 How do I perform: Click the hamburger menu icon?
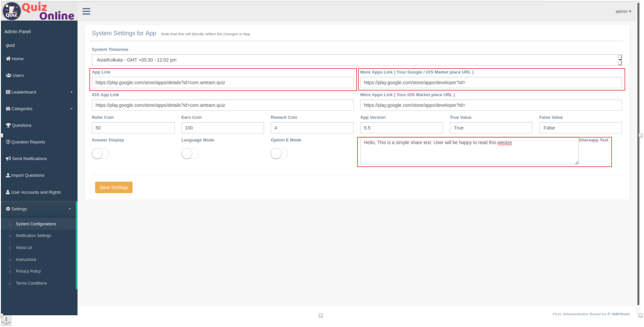tap(86, 11)
